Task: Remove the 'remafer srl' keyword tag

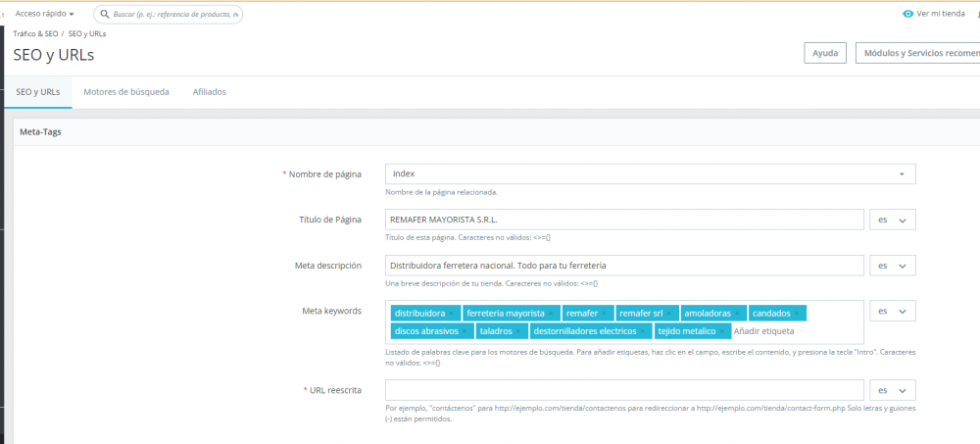Action: [x=668, y=314]
